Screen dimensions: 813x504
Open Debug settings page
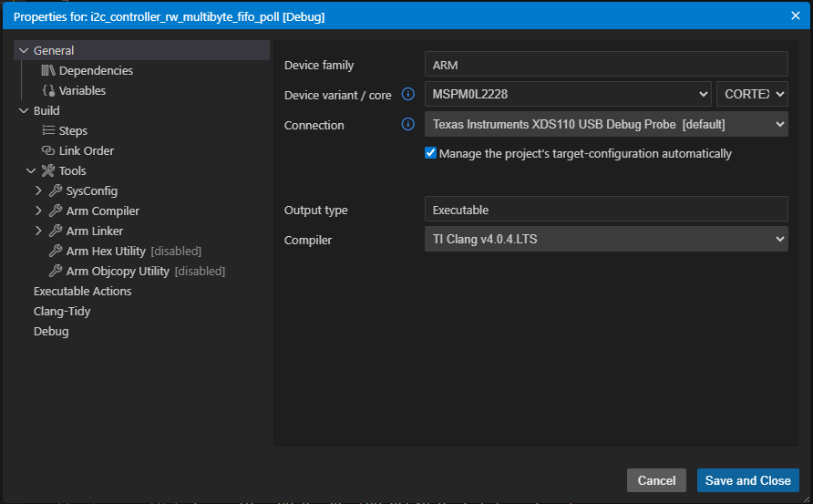point(51,332)
